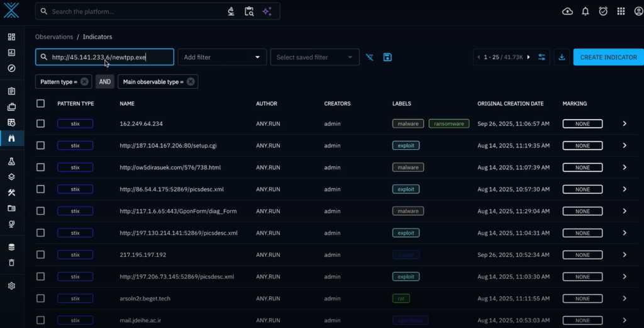Expand the Select saved filter dropdown
This screenshot has height=328, width=644.
click(x=314, y=57)
